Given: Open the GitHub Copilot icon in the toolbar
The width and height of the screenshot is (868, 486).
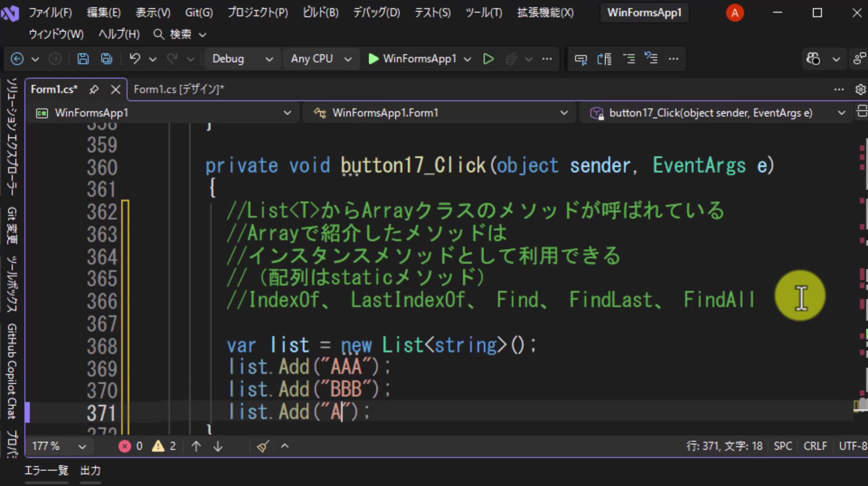Looking at the screenshot, I should [x=813, y=59].
